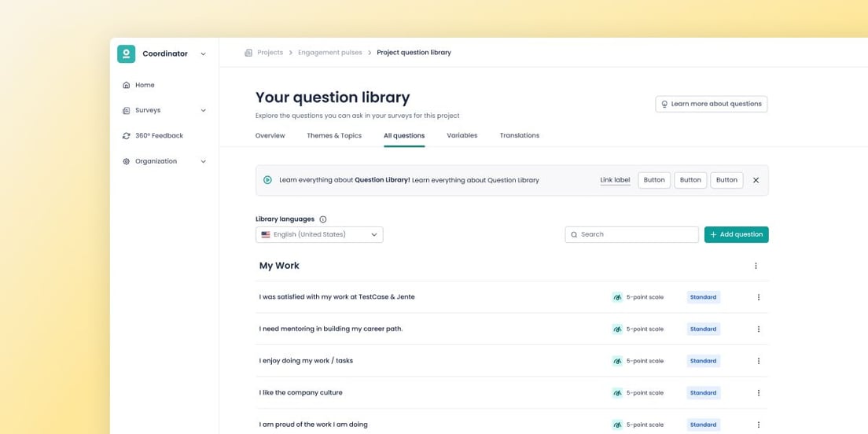Click the play icon in the banner
Screen dimensions: 868x434
tap(267, 180)
